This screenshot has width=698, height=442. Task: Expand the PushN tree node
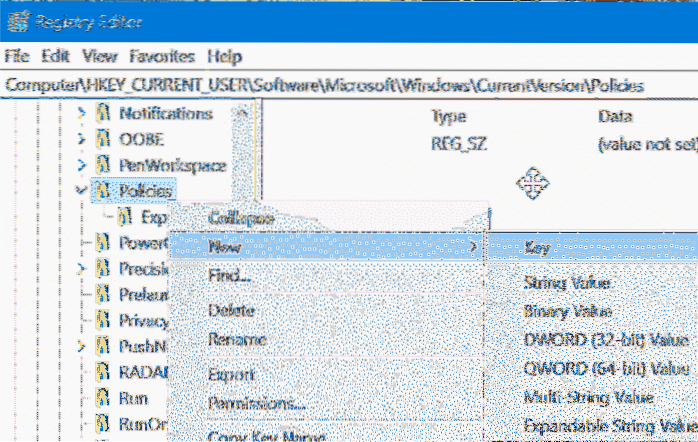click(x=81, y=346)
